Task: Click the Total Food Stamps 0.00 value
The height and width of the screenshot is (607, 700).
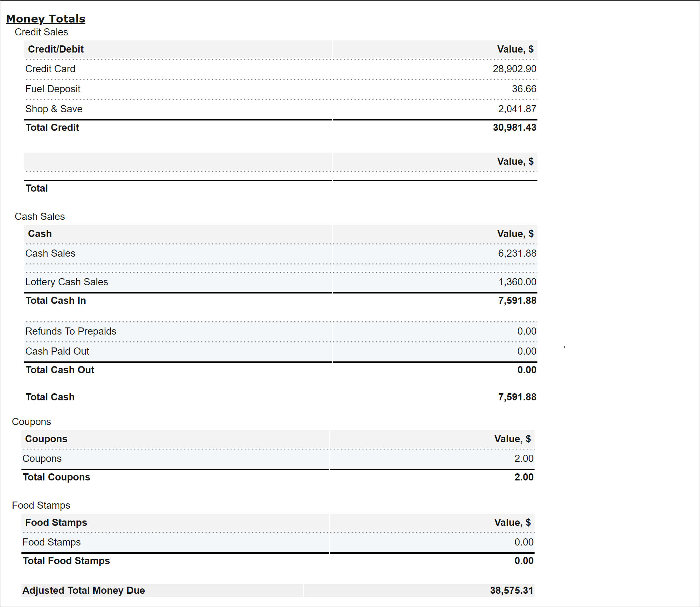Action: click(524, 561)
